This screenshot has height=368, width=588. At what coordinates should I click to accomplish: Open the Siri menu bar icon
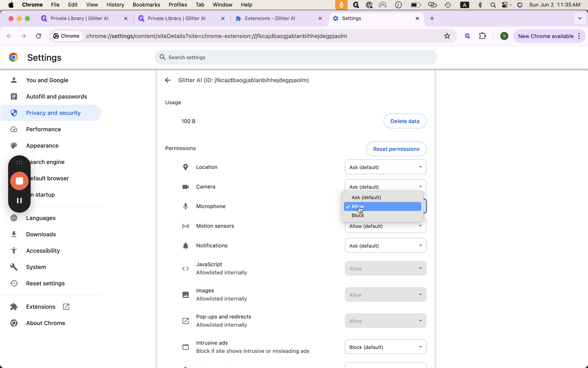(x=520, y=5)
